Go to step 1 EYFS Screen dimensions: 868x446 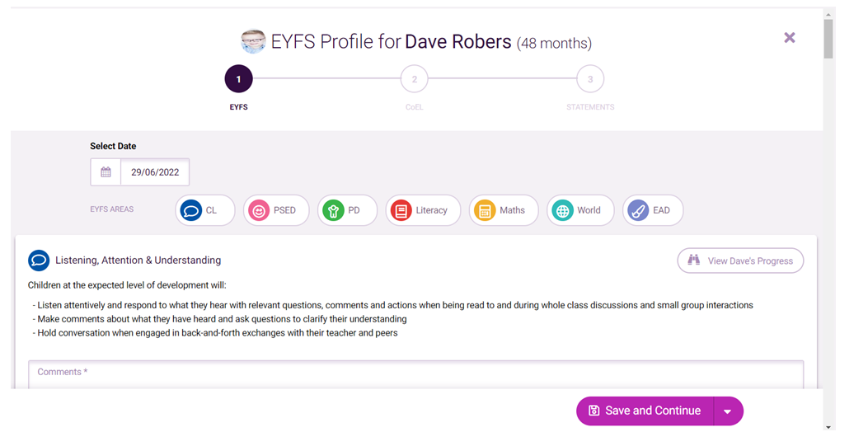click(238, 79)
